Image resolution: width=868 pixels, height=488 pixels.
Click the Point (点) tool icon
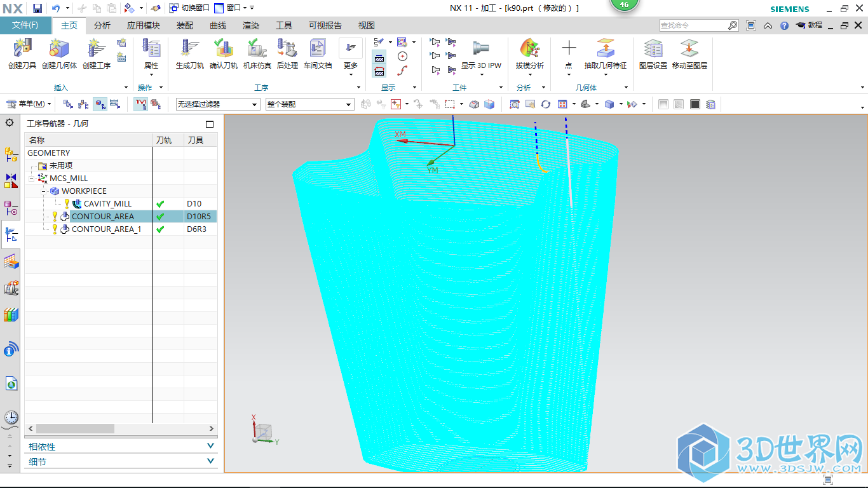pyautogui.click(x=569, y=49)
